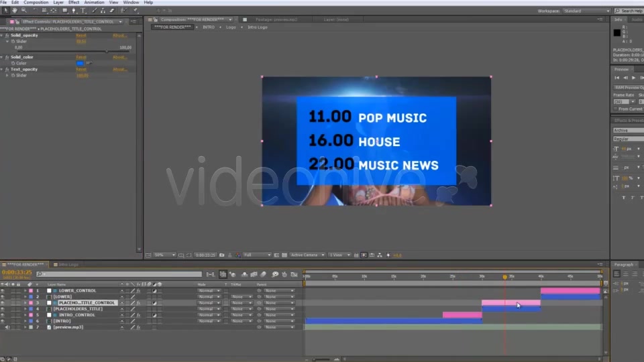Select the Pen tool

[74, 10]
